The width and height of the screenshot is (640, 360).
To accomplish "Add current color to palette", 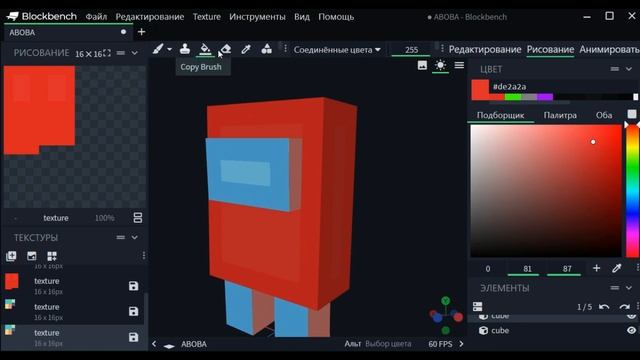I will tap(596, 268).
